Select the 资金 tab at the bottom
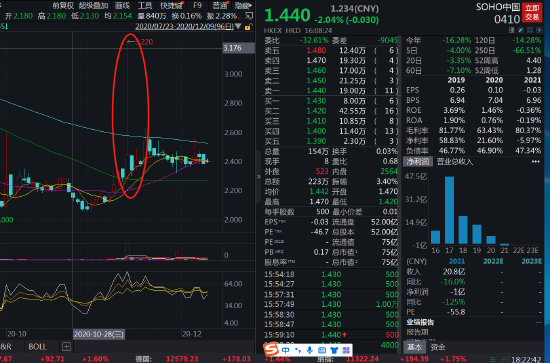 tap(438, 347)
